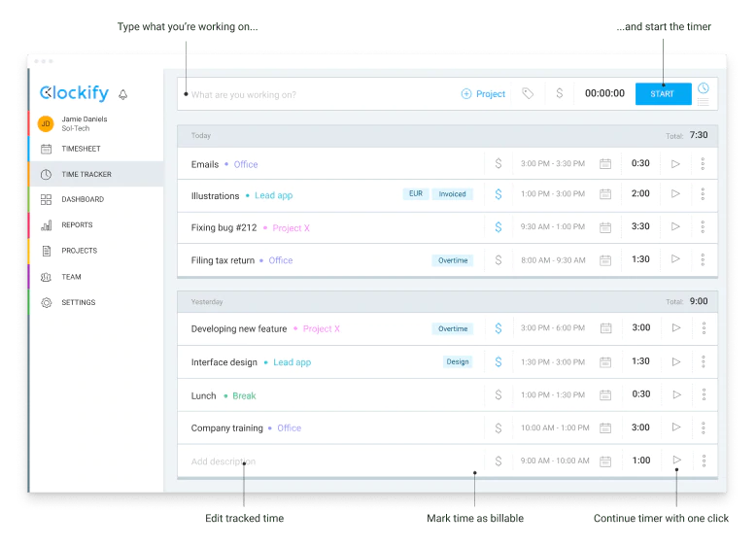The width and height of the screenshot is (756, 546).
Task: Open more options for Developing new feature
Action: coord(704,328)
